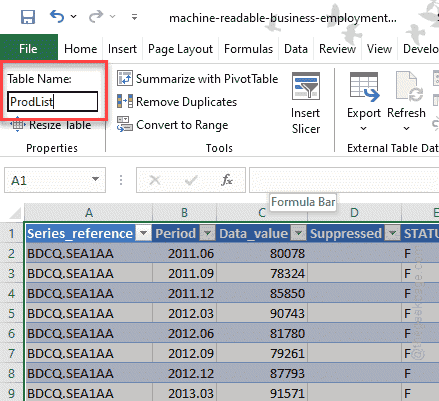439x401 pixels.
Task: Click cell with value 90743
Action: [262, 313]
